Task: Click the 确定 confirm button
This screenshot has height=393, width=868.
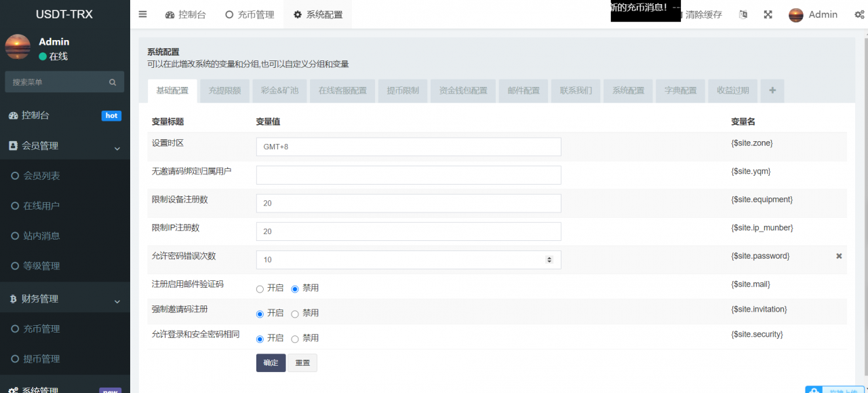Action: point(271,362)
